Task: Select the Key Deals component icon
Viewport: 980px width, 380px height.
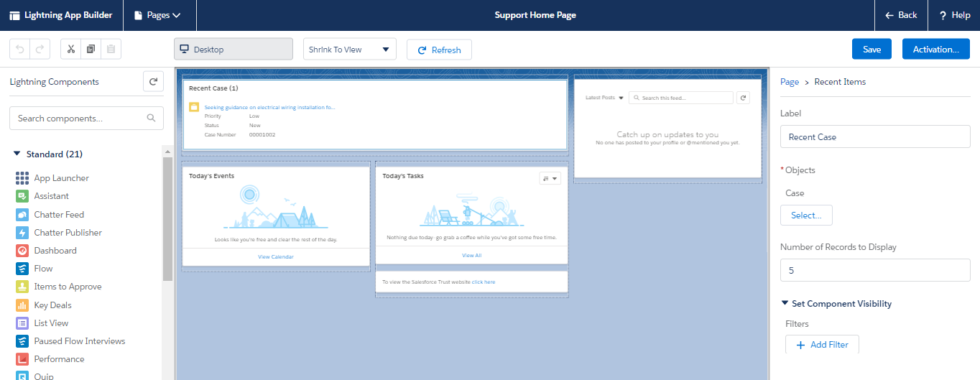Action: pos(22,305)
